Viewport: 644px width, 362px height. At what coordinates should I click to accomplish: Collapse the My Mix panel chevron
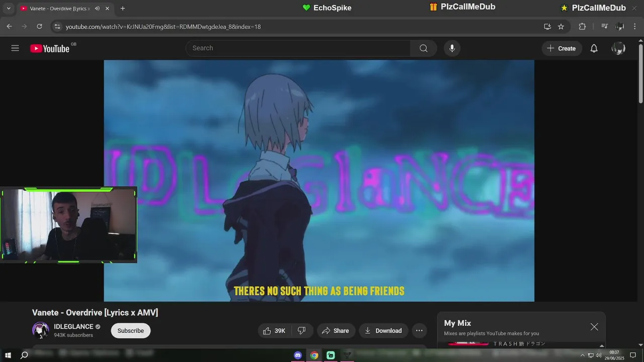602,346
